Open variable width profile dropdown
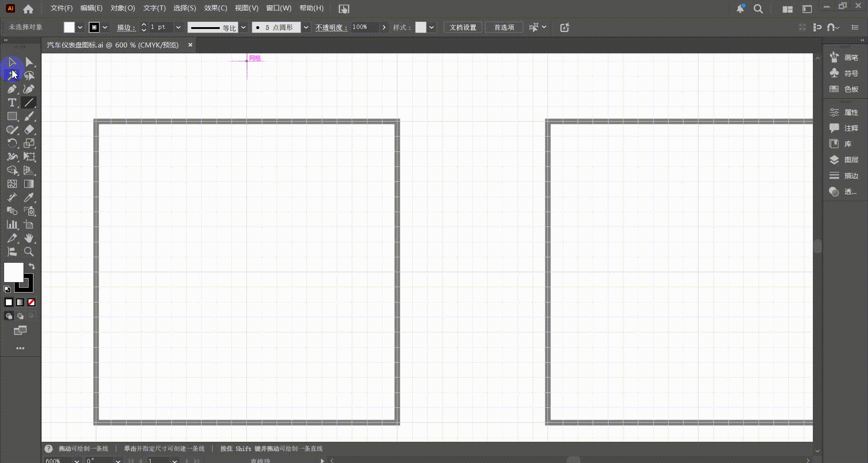This screenshot has width=868, height=463. (243, 28)
